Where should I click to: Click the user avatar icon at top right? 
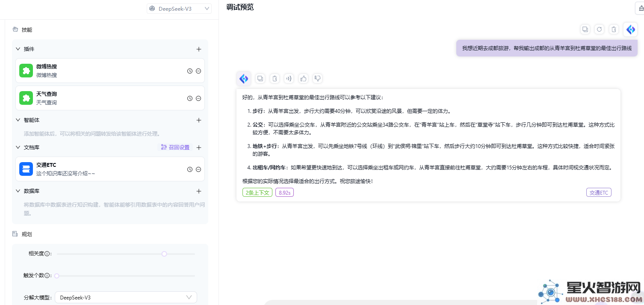tap(630, 30)
